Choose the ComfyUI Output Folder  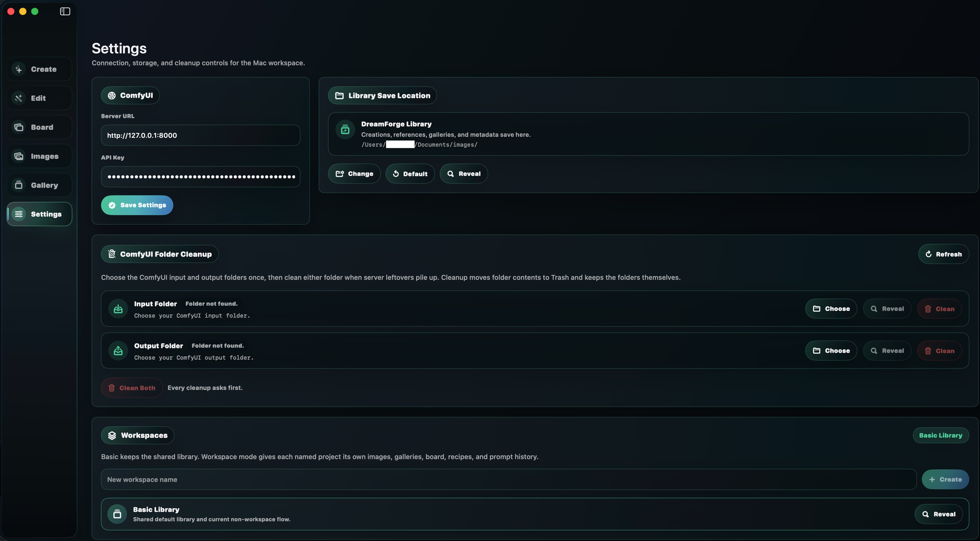tap(831, 351)
